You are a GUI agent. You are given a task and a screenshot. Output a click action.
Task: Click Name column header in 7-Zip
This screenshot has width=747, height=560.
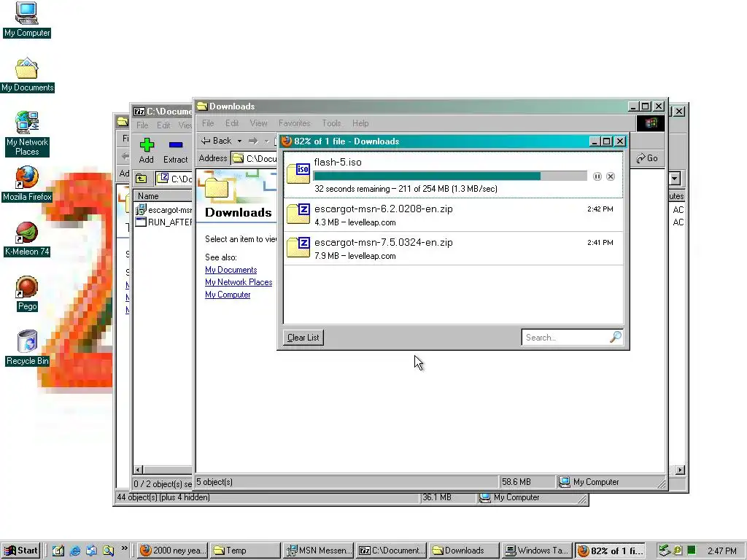(163, 195)
